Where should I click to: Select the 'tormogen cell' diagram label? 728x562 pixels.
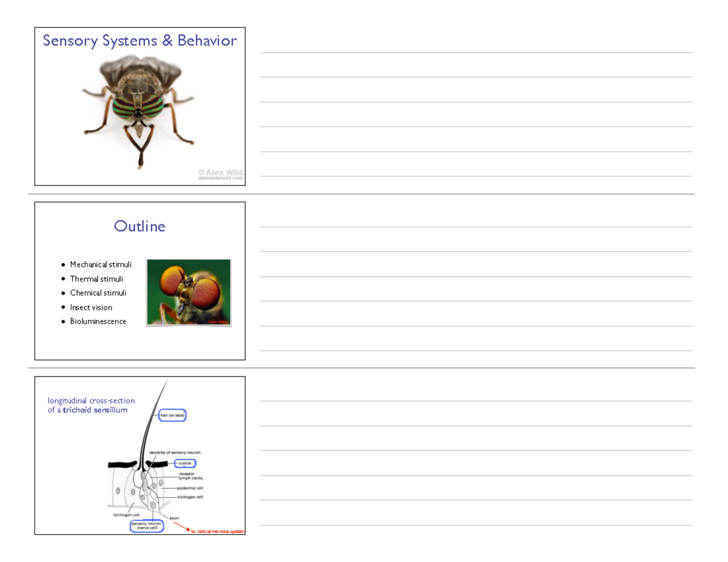pyautogui.click(x=127, y=515)
